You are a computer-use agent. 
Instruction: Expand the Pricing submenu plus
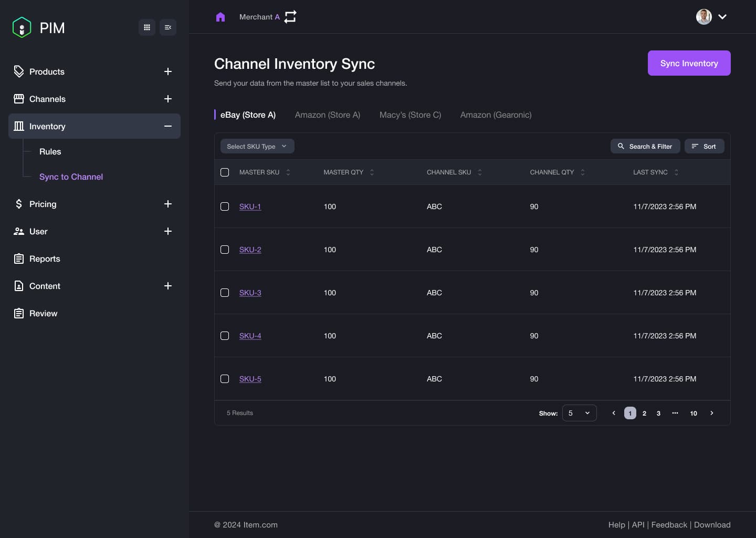168,204
